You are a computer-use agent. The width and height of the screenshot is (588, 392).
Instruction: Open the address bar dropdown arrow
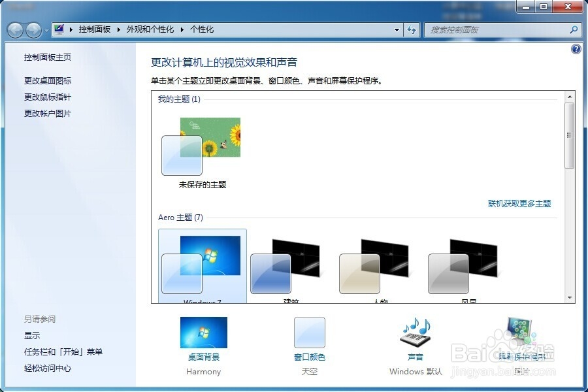pos(396,29)
